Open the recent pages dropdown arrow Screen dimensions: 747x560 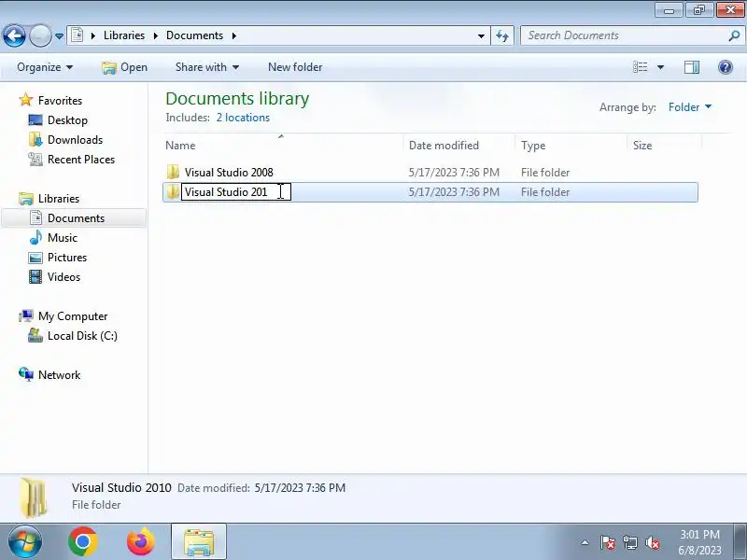(x=59, y=36)
